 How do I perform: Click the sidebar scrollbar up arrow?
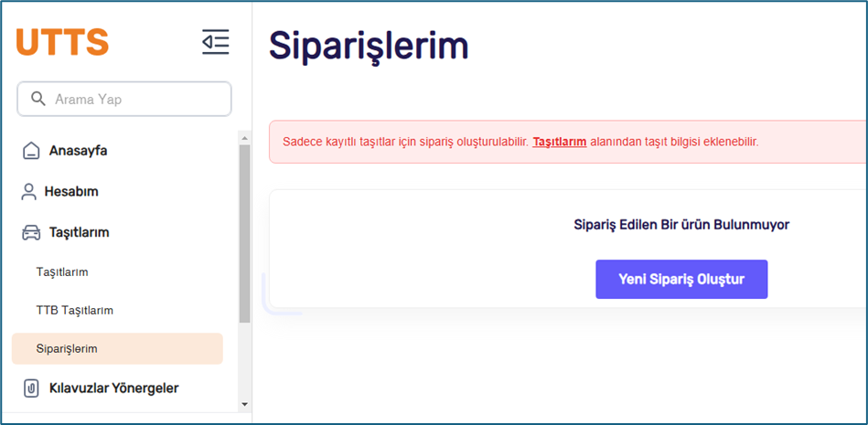pos(245,137)
